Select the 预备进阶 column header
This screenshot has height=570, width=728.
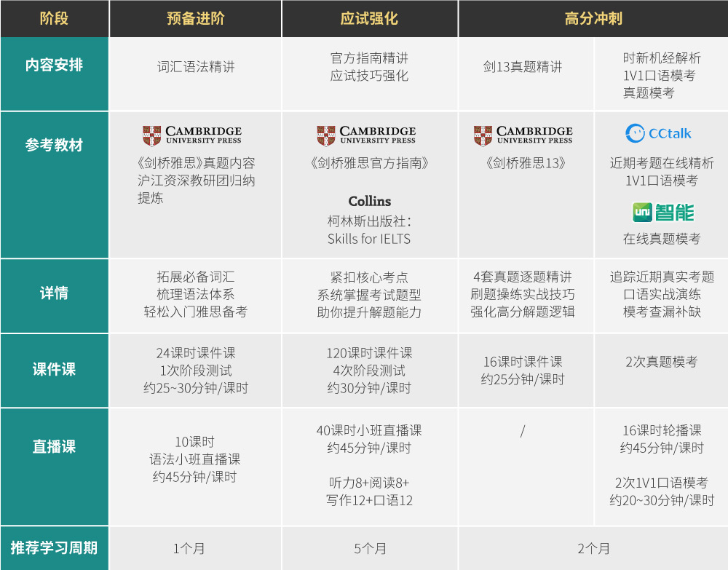195,18
